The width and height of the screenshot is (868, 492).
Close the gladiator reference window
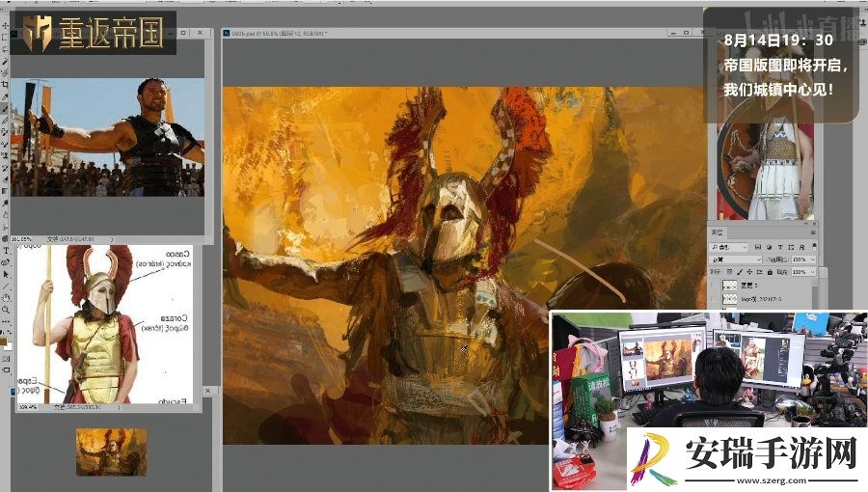[200, 33]
